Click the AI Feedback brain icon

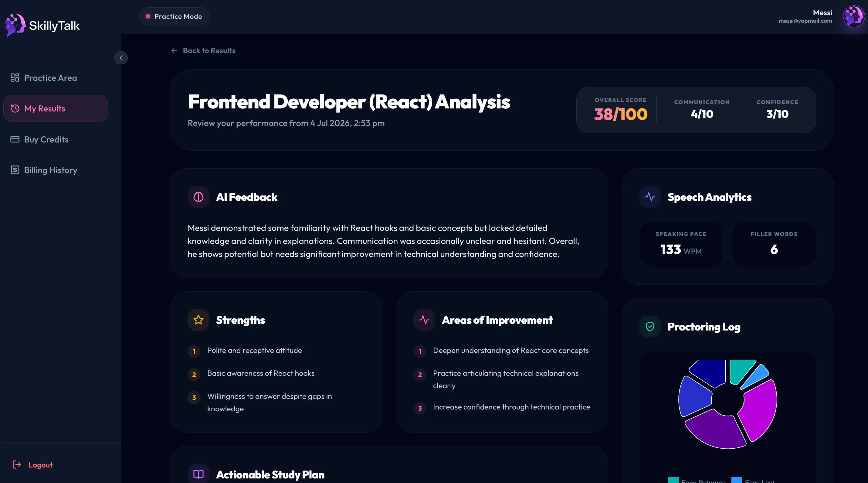click(198, 197)
